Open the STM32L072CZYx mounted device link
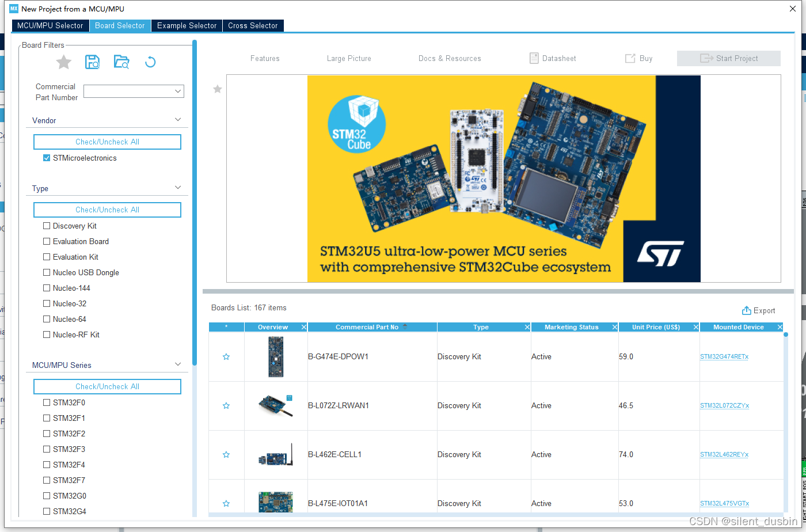The width and height of the screenshot is (806, 532). (724, 406)
